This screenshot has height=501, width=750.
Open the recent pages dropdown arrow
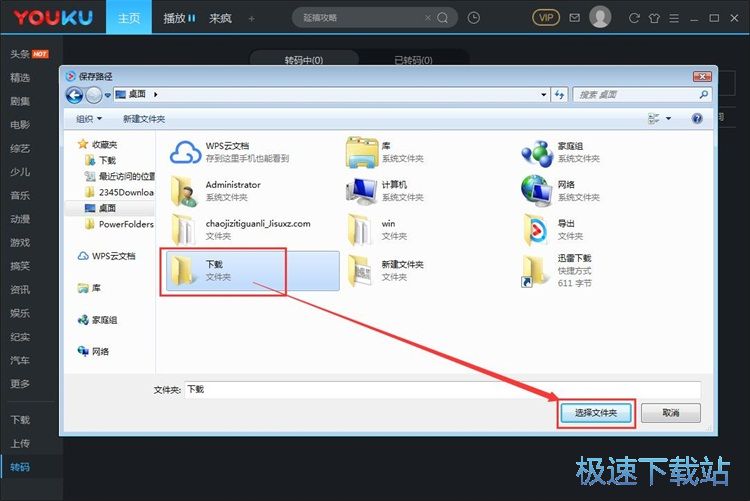click(x=108, y=95)
